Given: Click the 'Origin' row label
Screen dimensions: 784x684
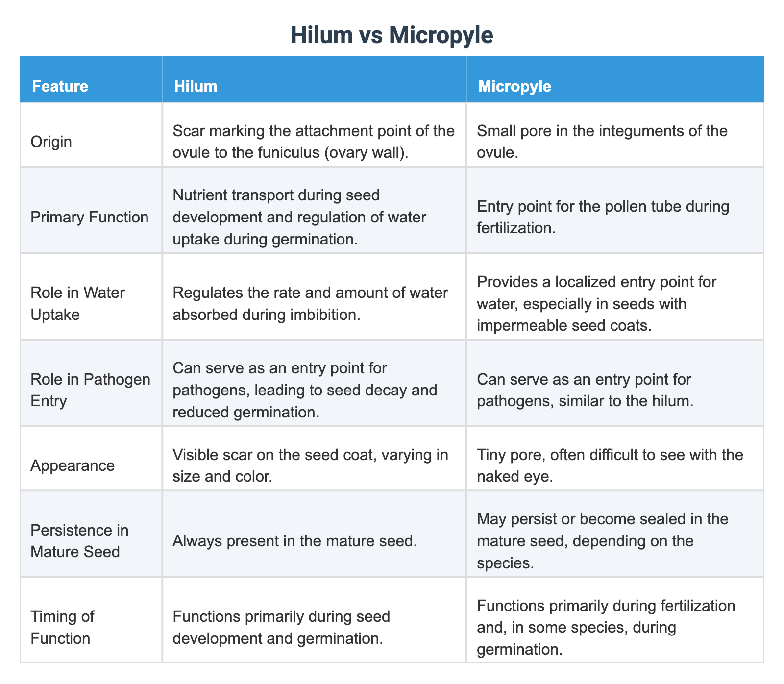Looking at the screenshot, I should (x=51, y=142).
